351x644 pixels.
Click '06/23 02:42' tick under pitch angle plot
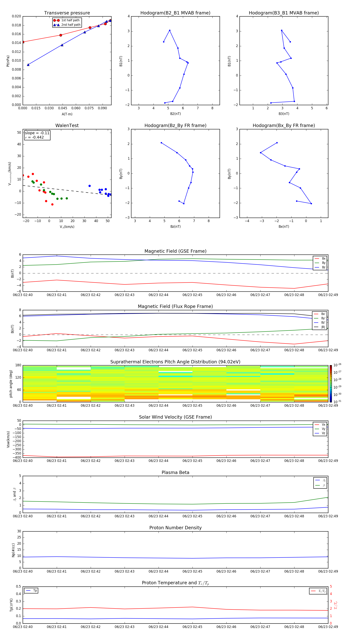point(90,406)
